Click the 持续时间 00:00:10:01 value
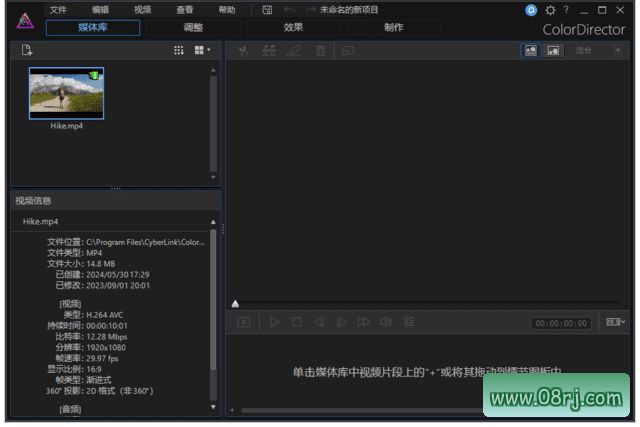640x427 pixels. click(x=107, y=326)
